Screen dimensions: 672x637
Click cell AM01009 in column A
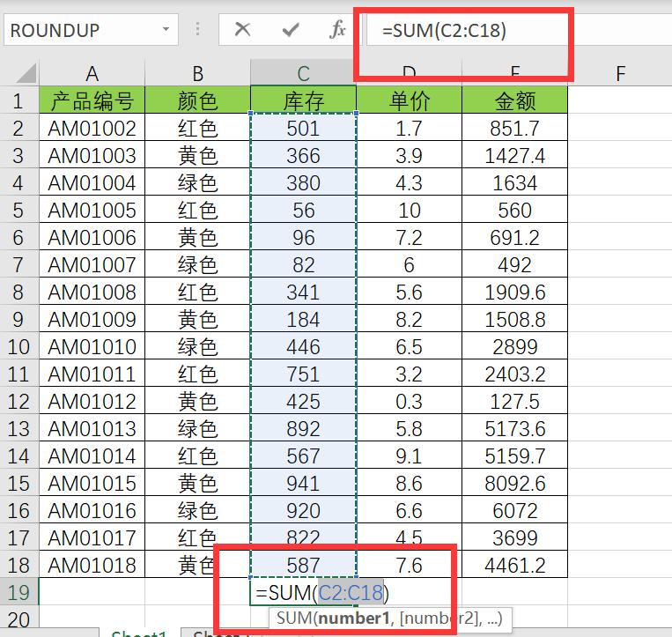point(92,320)
